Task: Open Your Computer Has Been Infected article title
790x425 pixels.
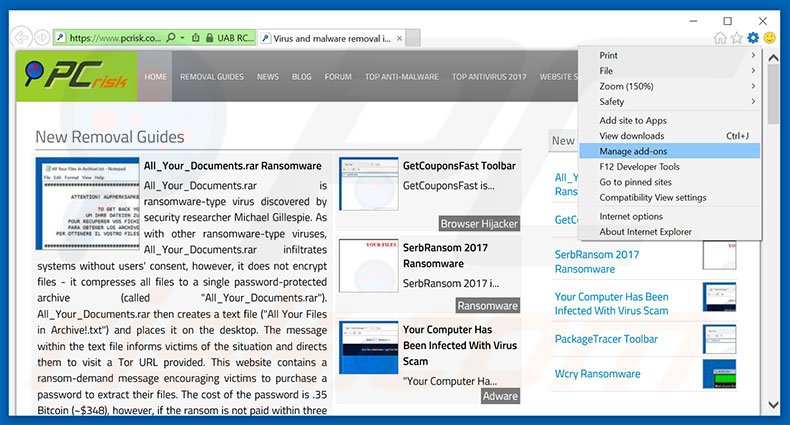Action: [x=459, y=345]
